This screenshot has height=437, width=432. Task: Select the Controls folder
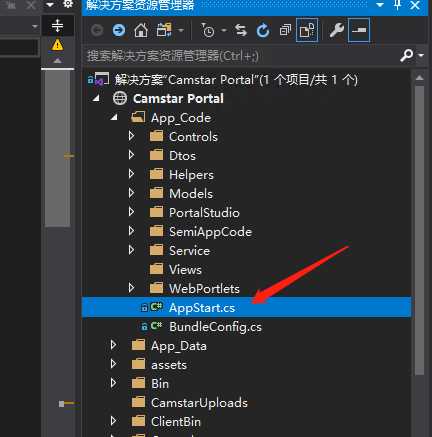193,137
